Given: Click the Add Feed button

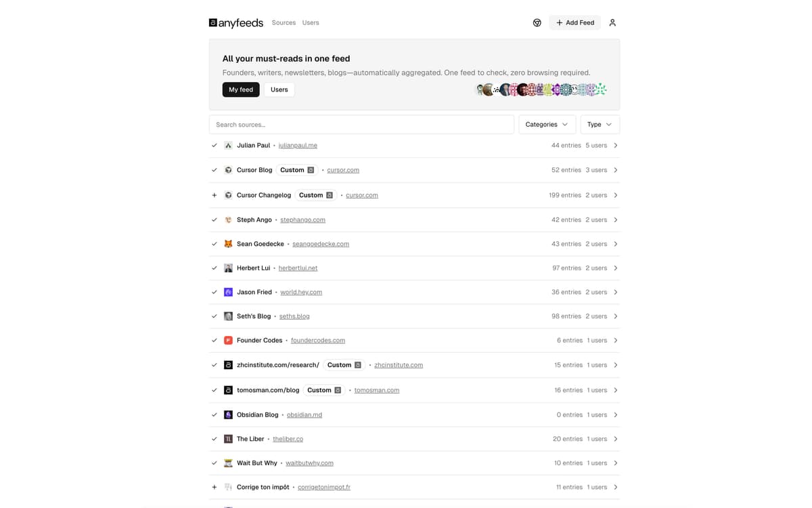Looking at the screenshot, I should tap(574, 22).
